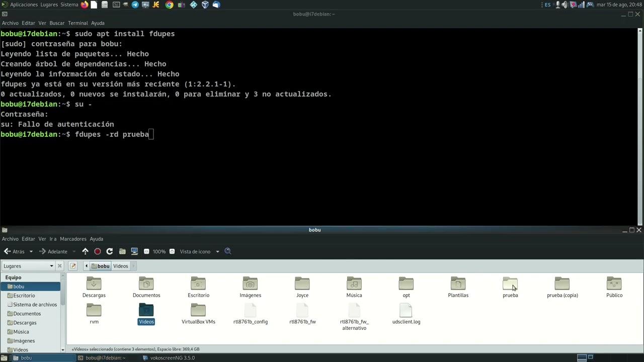Open the Firefox icon in the top panel
Image resolution: width=644 pixels, height=362 pixels.
click(84, 5)
